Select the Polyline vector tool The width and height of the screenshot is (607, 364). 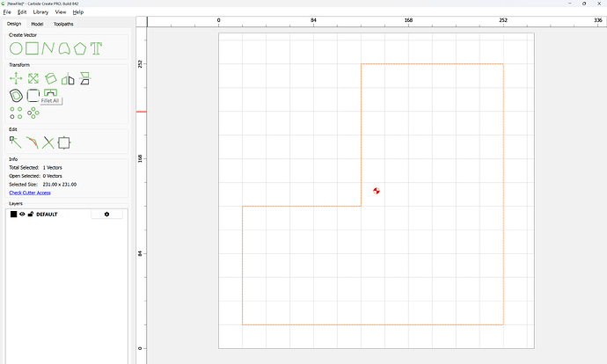pos(48,48)
